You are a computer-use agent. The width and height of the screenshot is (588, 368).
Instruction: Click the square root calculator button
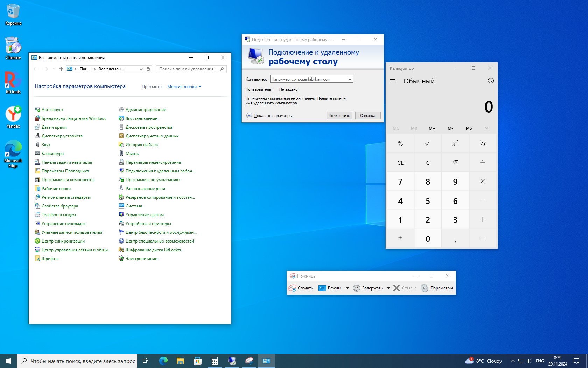pos(427,143)
